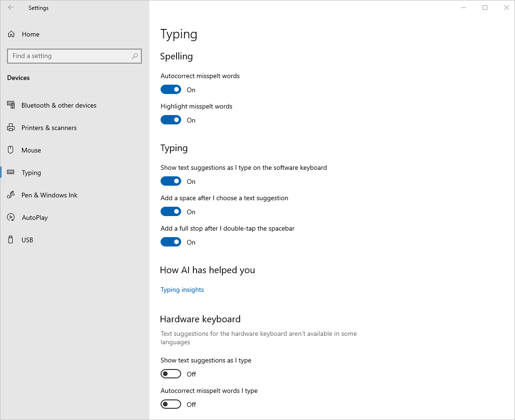Screen dimensions: 515x420
Task: Click the Find a setting search box
Action: tap(74, 56)
